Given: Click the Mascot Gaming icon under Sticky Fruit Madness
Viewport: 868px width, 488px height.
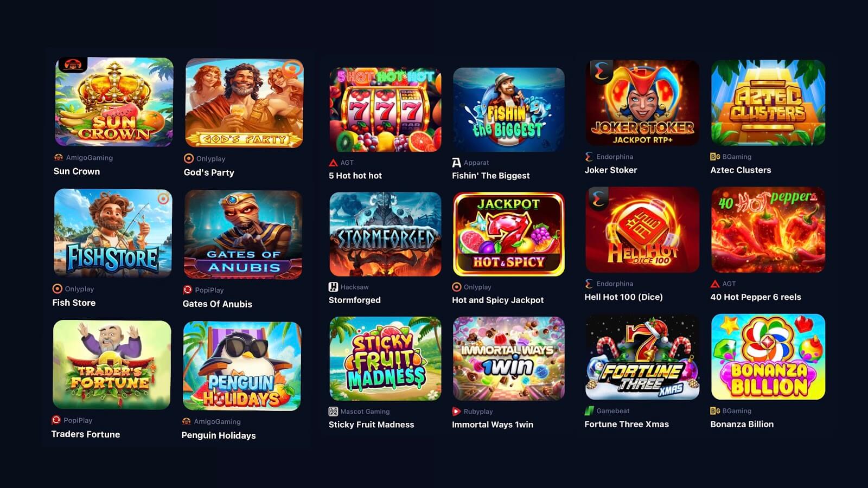Looking at the screenshot, I should coord(333,412).
